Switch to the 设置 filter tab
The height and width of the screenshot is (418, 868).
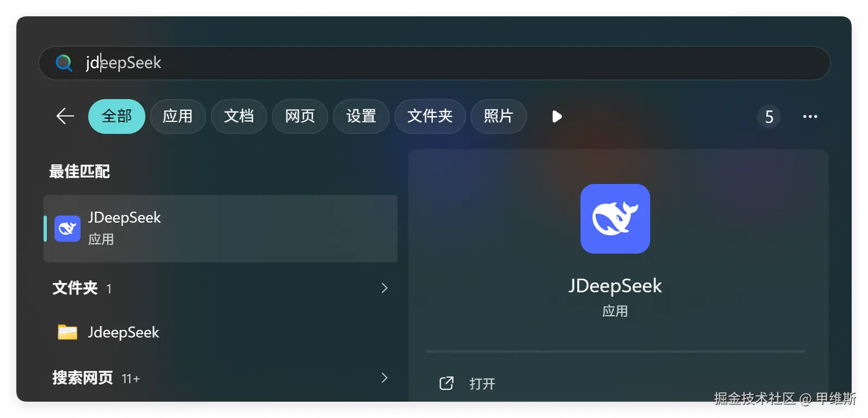(x=361, y=116)
